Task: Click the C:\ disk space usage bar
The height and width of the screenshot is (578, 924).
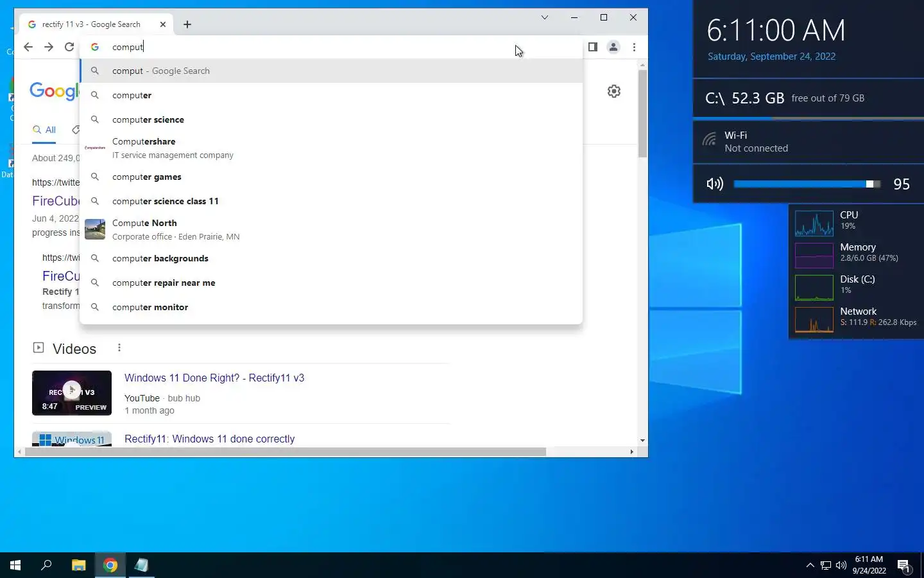Action: (809, 118)
